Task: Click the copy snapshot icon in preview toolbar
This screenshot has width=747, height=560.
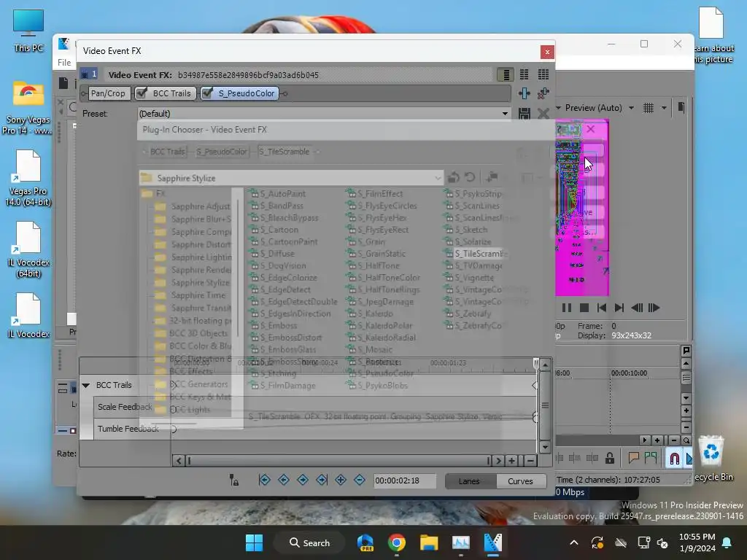Action: point(681,108)
